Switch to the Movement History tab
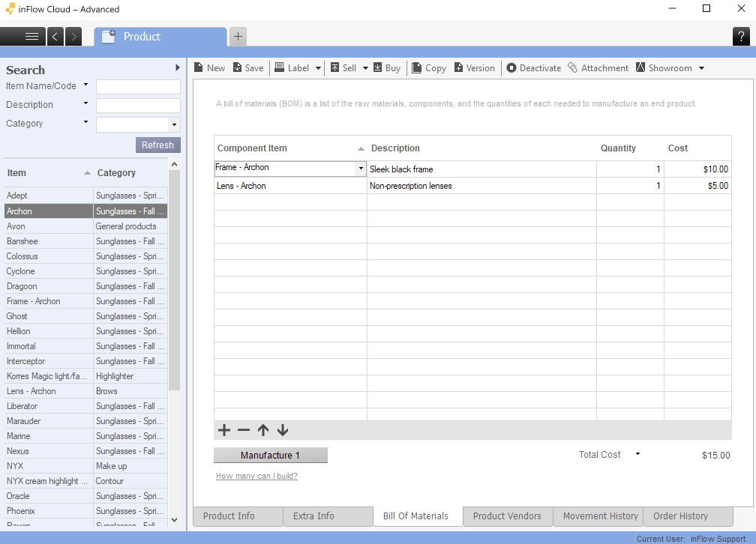 (x=598, y=516)
